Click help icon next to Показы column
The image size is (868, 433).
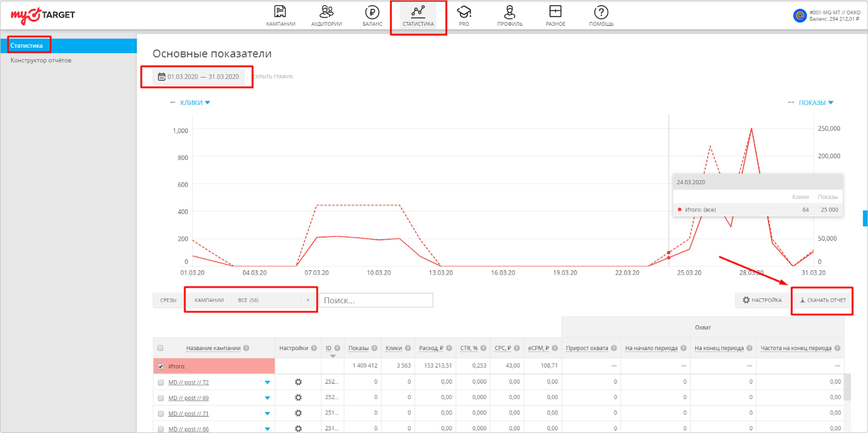(374, 348)
